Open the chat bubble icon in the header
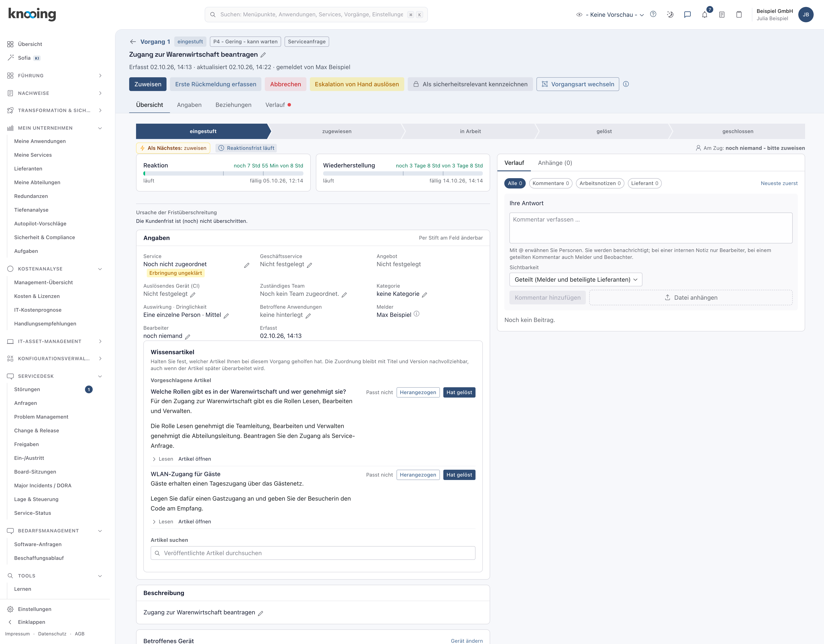The image size is (824, 644). [688, 14]
